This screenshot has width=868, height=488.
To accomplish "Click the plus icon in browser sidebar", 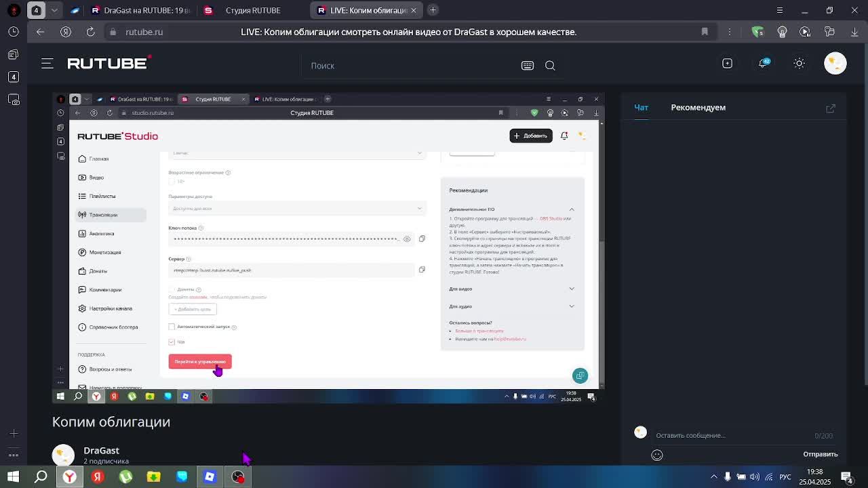I will click(x=14, y=433).
